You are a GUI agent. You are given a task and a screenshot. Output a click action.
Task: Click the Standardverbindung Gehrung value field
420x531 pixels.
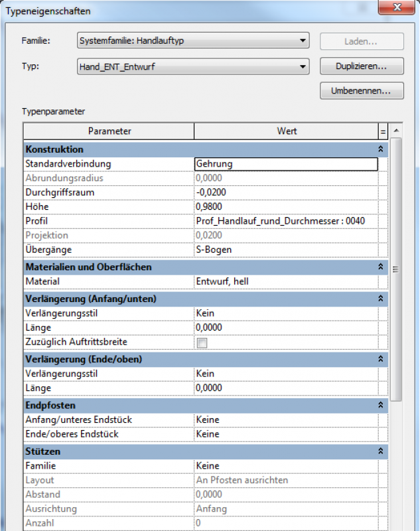click(285, 164)
